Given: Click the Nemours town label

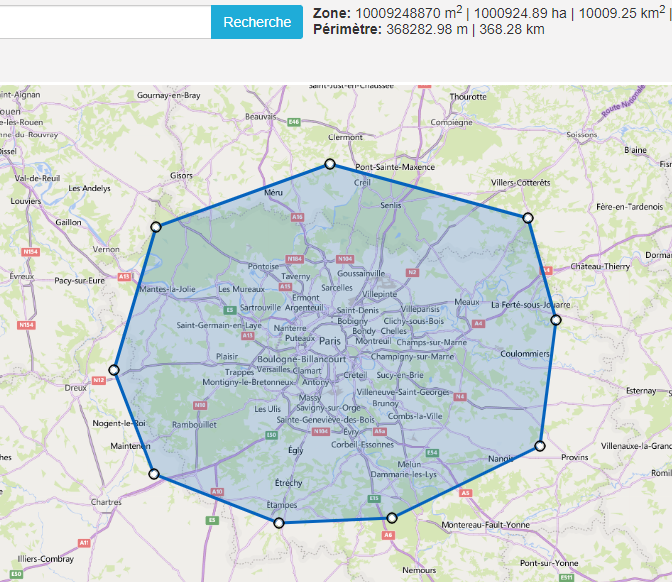Looking at the screenshot, I should click(x=419, y=570).
